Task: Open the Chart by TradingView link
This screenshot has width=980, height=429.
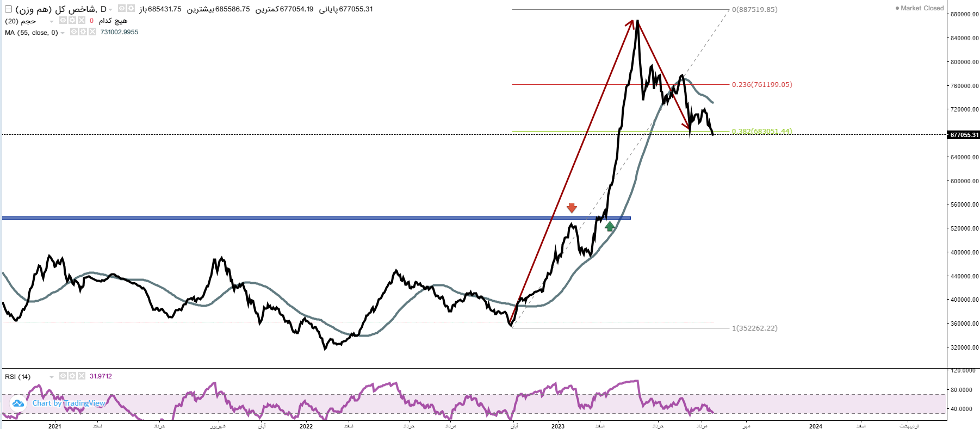Action: [69, 403]
